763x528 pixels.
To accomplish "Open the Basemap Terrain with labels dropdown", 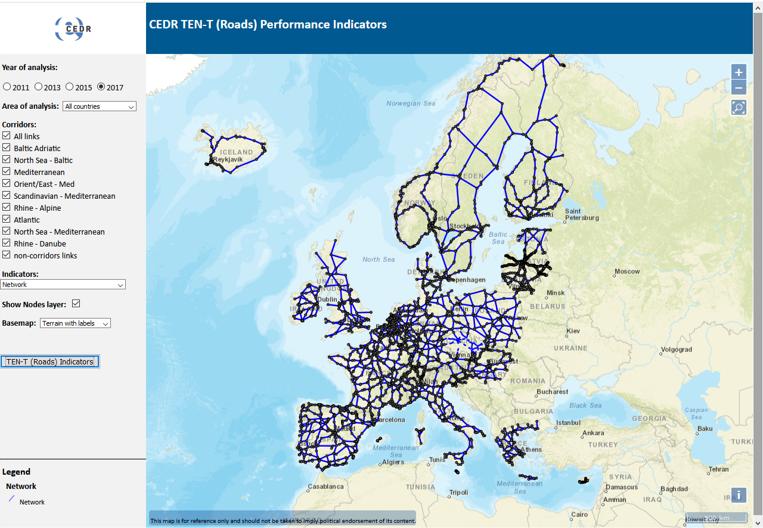I will 75,323.
